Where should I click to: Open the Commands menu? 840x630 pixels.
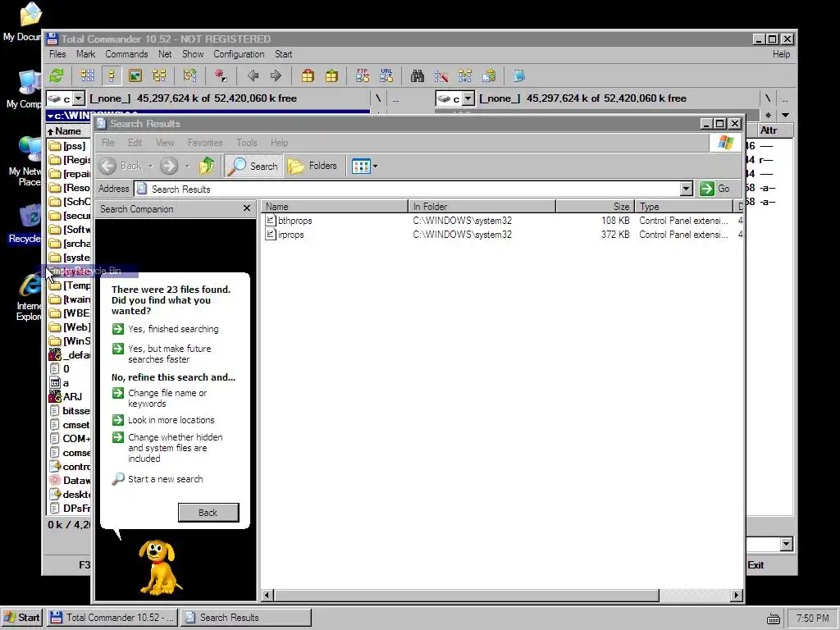click(x=126, y=54)
